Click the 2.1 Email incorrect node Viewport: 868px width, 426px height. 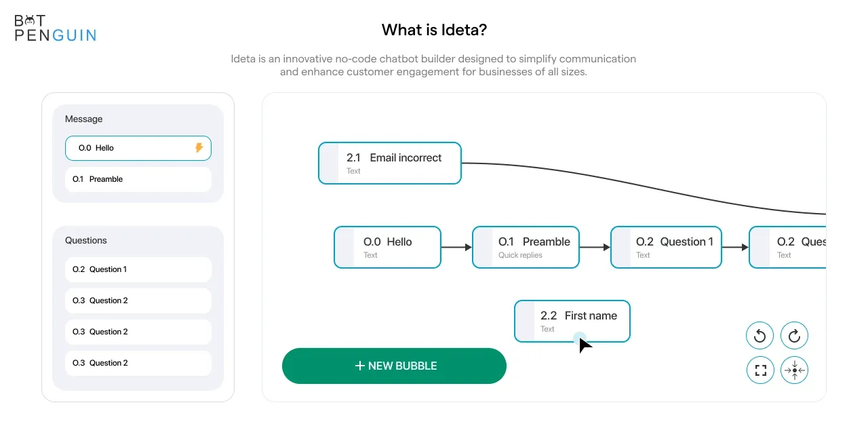click(x=390, y=163)
